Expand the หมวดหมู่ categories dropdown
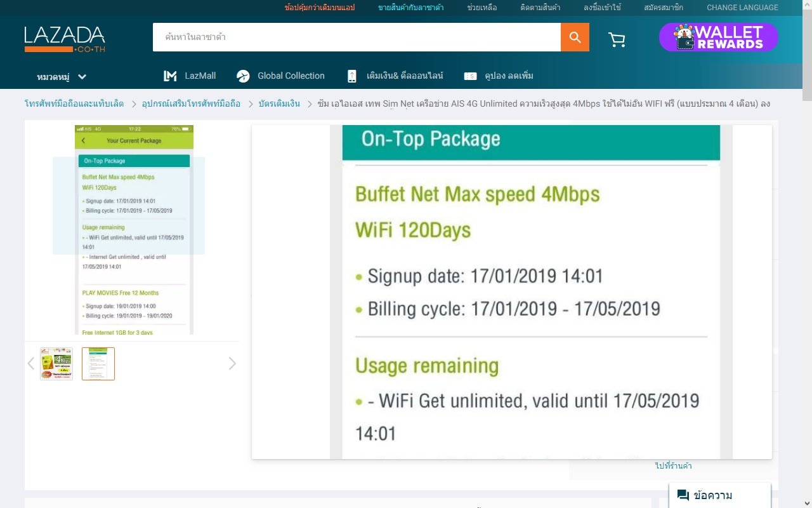812x508 pixels. pos(62,77)
